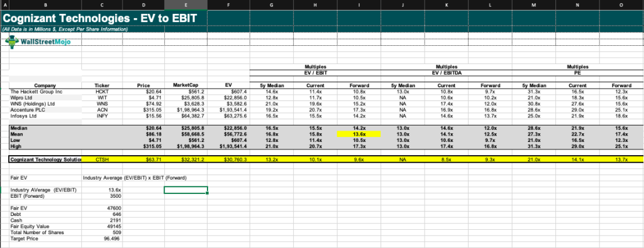Select column K header
Viewport: 644px width, 248px height.
(447, 5)
